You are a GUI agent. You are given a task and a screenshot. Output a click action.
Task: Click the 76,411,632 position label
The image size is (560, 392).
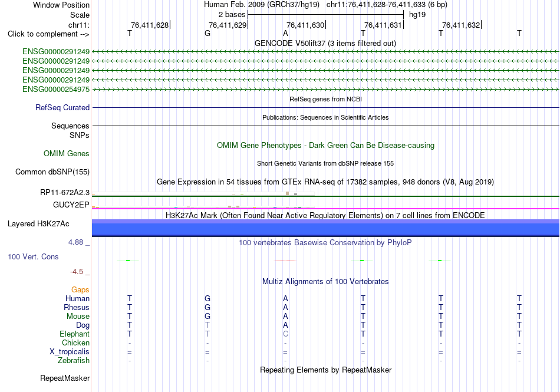point(461,25)
